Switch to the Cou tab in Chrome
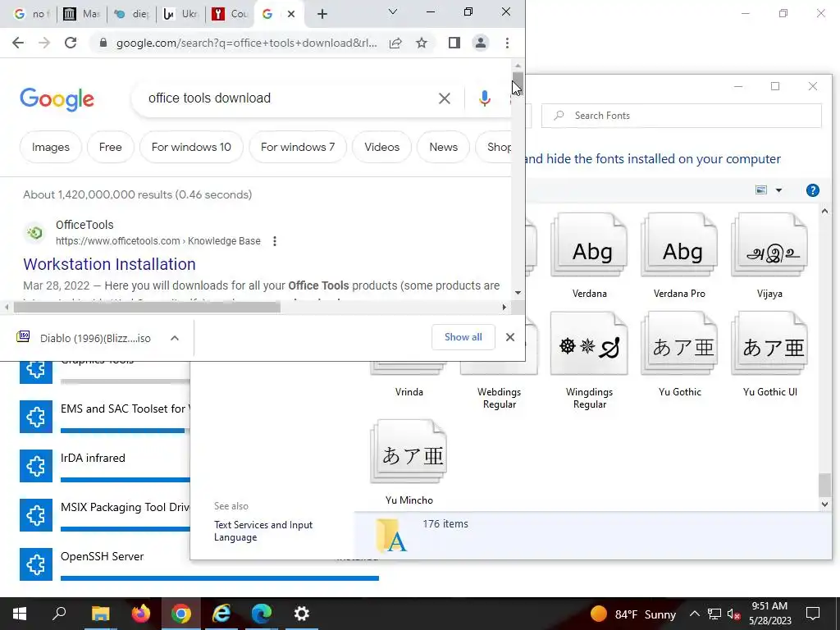840x630 pixels. tap(230, 14)
